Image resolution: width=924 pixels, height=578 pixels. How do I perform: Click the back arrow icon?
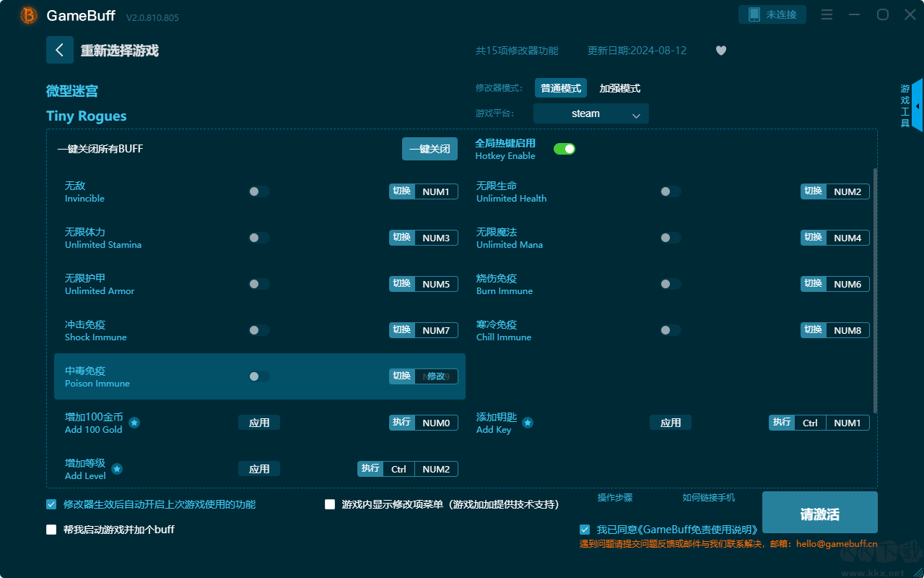[60, 50]
